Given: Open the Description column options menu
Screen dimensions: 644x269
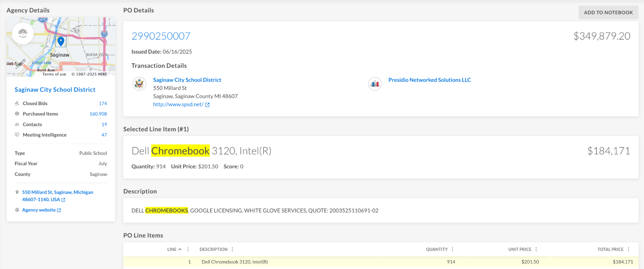Looking at the screenshot, I should point(232,249).
